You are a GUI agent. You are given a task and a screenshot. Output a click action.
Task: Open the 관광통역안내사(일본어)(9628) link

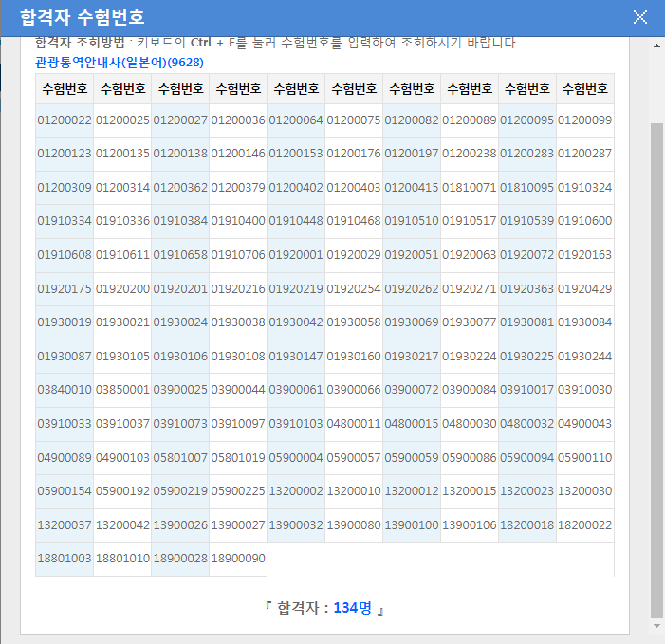pos(119,62)
